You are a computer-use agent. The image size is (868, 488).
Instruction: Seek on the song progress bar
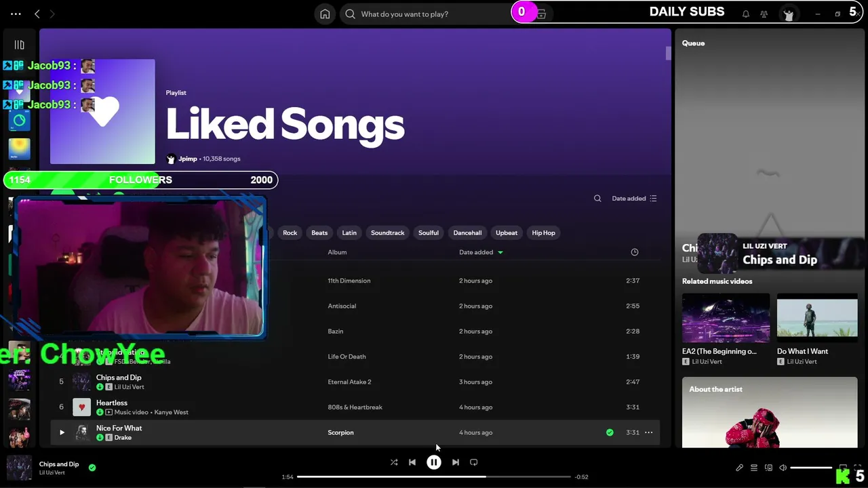click(434, 476)
